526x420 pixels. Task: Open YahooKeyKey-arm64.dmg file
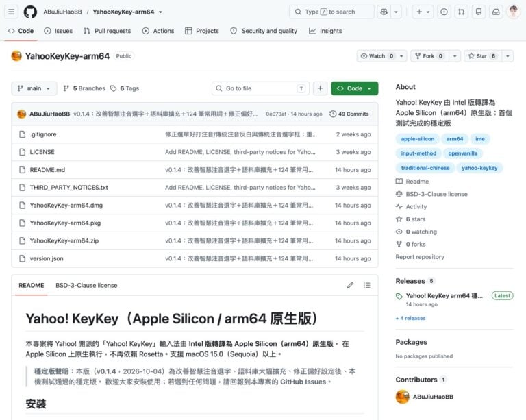coord(66,206)
